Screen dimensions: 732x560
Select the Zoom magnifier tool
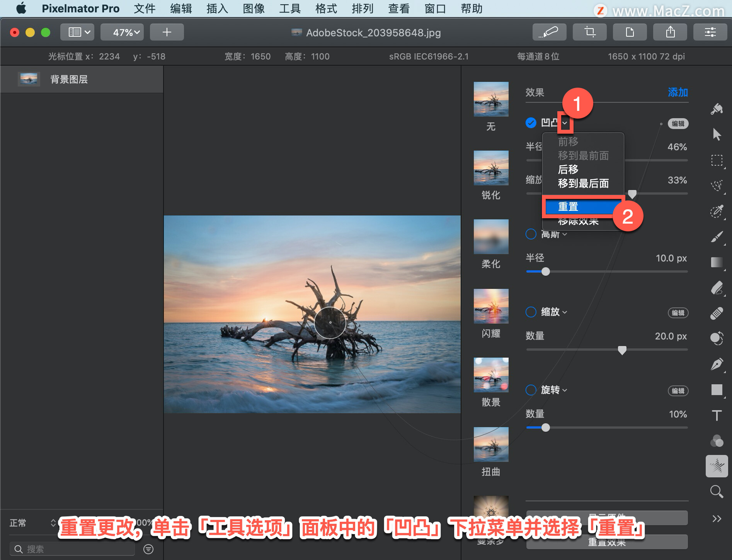pyautogui.click(x=717, y=492)
